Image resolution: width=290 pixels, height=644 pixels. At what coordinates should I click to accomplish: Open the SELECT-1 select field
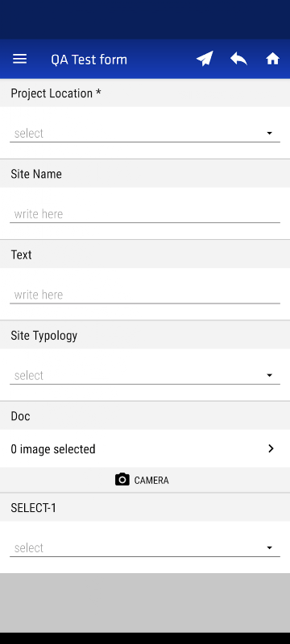pyautogui.click(x=145, y=548)
